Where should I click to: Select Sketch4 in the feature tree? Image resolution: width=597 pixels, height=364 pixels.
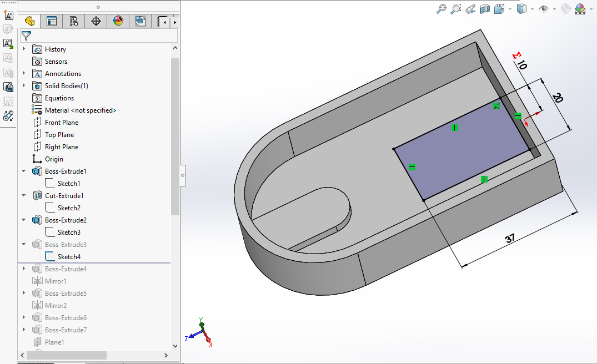coord(69,257)
